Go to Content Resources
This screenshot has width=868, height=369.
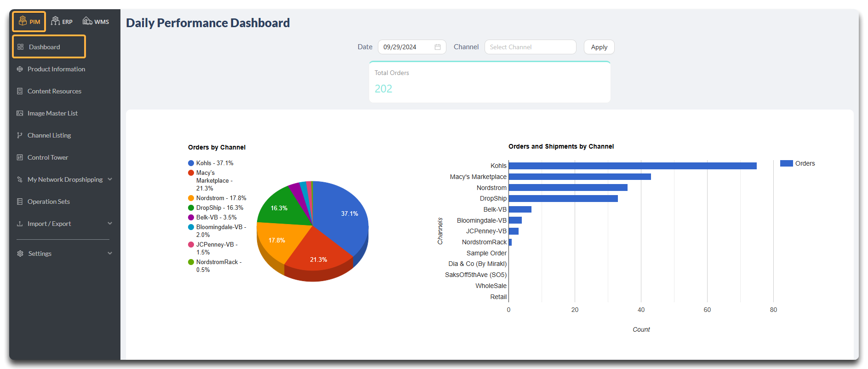click(54, 91)
